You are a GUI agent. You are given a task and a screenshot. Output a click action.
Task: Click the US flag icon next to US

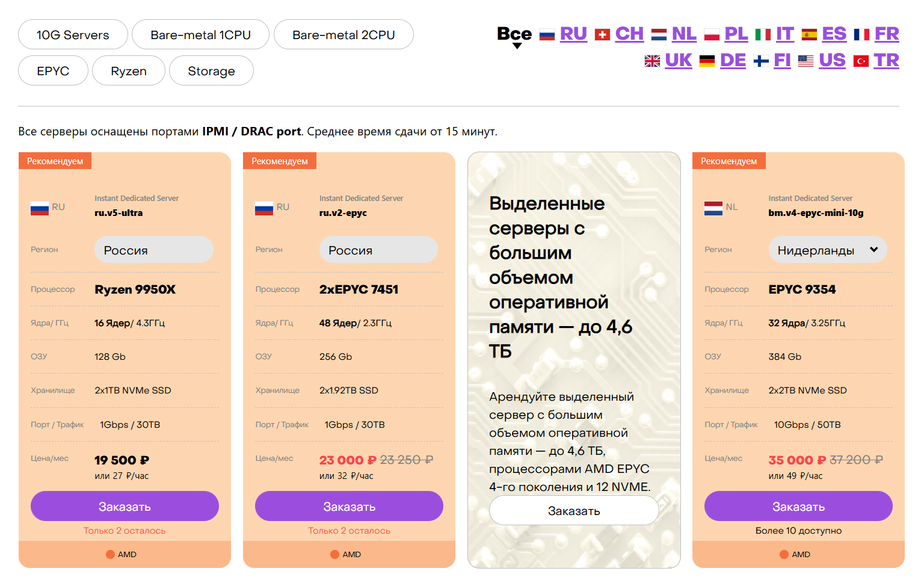click(x=805, y=61)
